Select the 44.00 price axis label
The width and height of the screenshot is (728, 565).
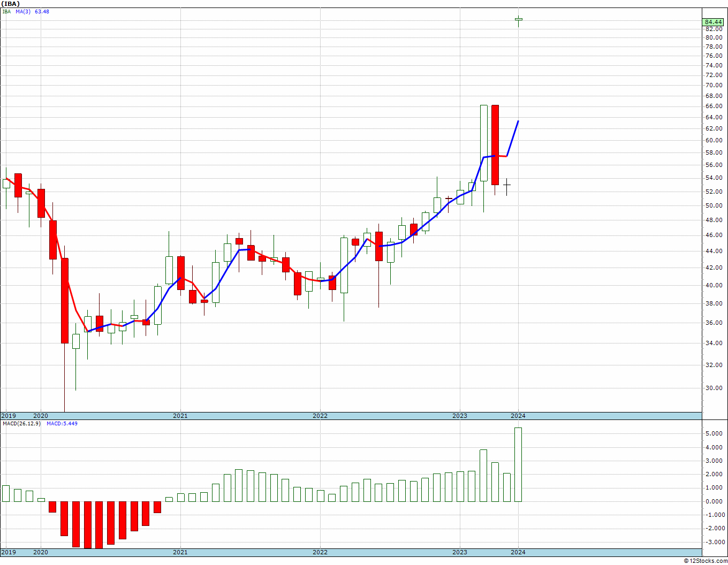714,251
